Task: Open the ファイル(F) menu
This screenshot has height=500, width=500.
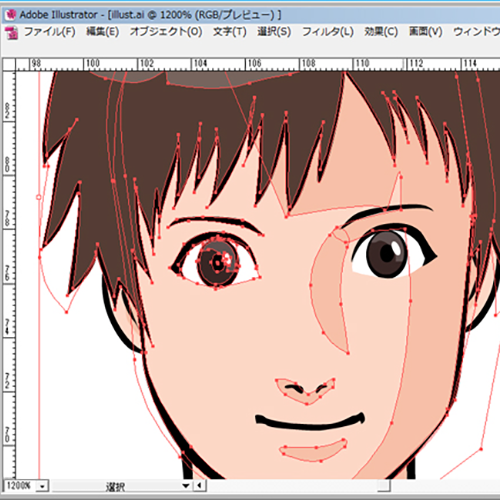Action: pyautogui.click(x=50, y=32)
